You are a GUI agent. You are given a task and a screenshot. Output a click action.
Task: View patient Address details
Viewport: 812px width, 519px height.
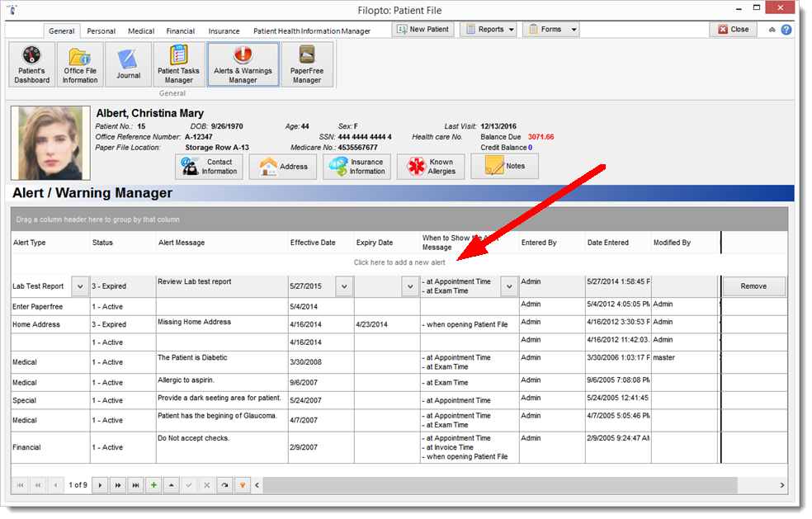(283, 167)
